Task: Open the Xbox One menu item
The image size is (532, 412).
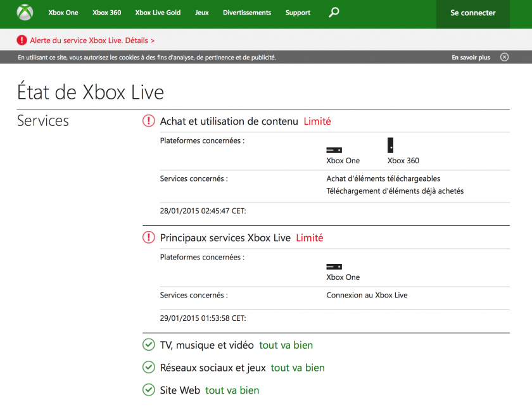Action: pyautogui.click(x=63, y=12)
